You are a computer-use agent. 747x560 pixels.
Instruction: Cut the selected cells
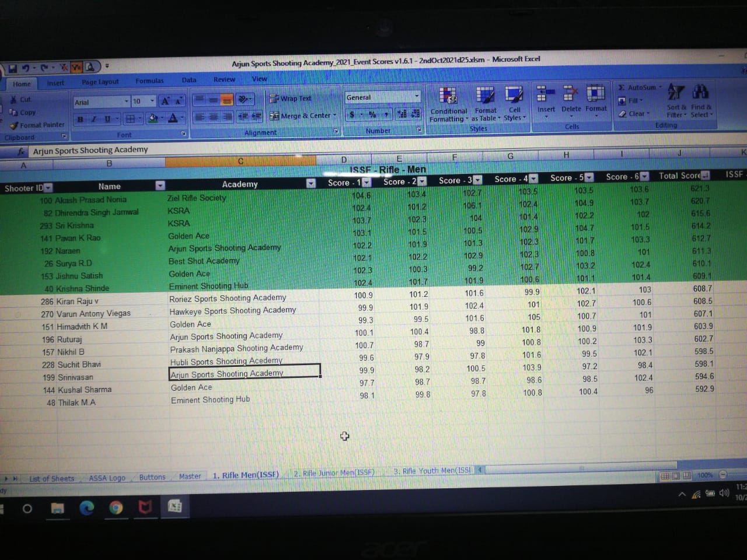pos(21,100)
